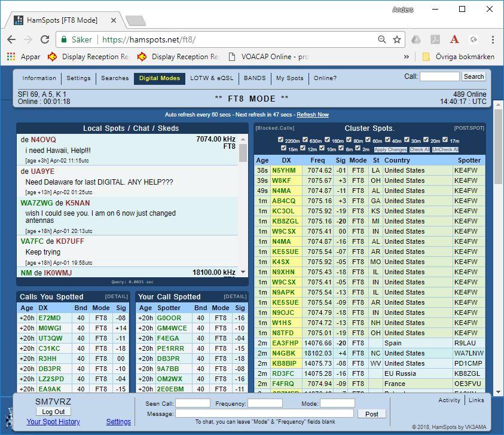Open the Blocked.Calls link

[275, 128]
